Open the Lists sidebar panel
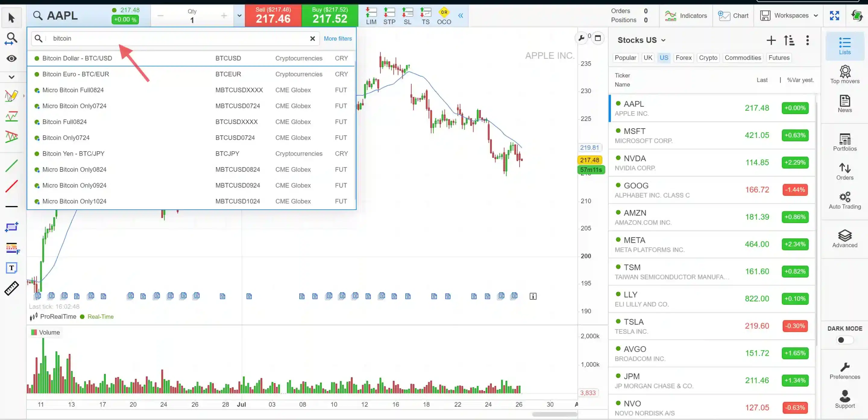Image resolution: width=868 pixels, height=420 pixels. coord(844,46)
